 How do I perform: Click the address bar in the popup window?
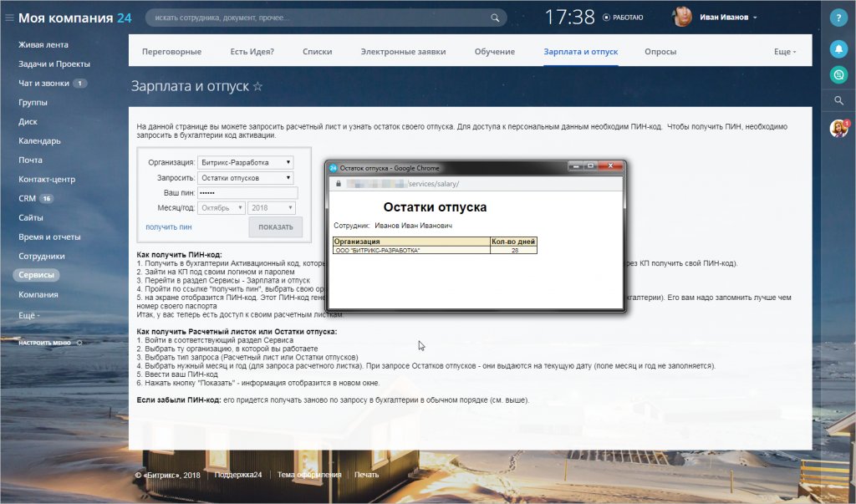475,184
